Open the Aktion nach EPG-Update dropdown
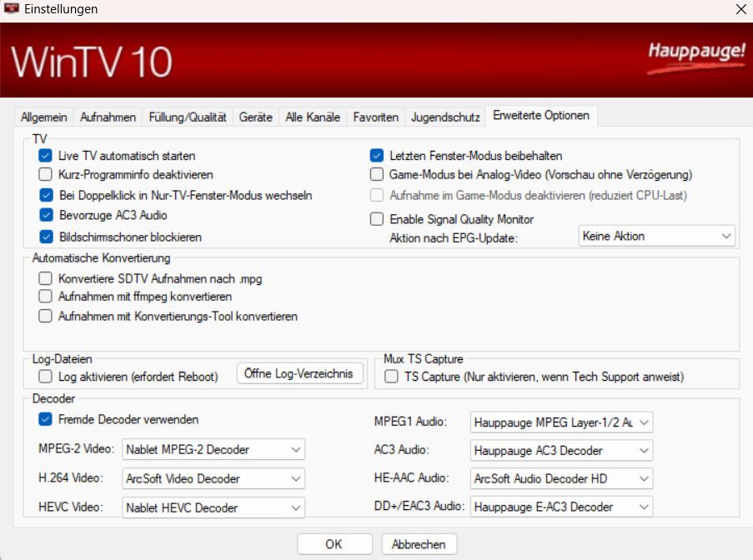This screenshot has width=753, height=560. 656,236
